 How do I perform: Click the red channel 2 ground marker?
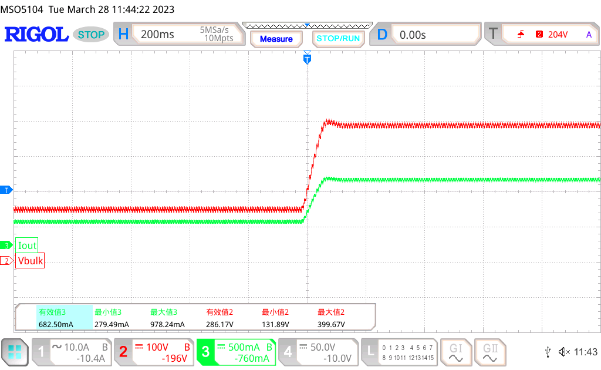pyautogui.click(x=6, y=261)
